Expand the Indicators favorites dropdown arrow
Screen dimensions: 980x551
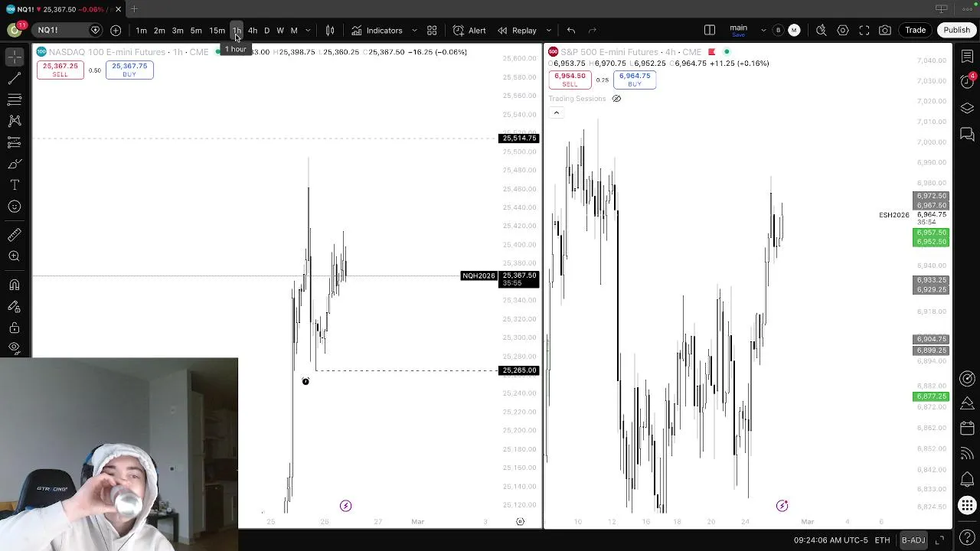pyautogui.click(x=414, y=31)
